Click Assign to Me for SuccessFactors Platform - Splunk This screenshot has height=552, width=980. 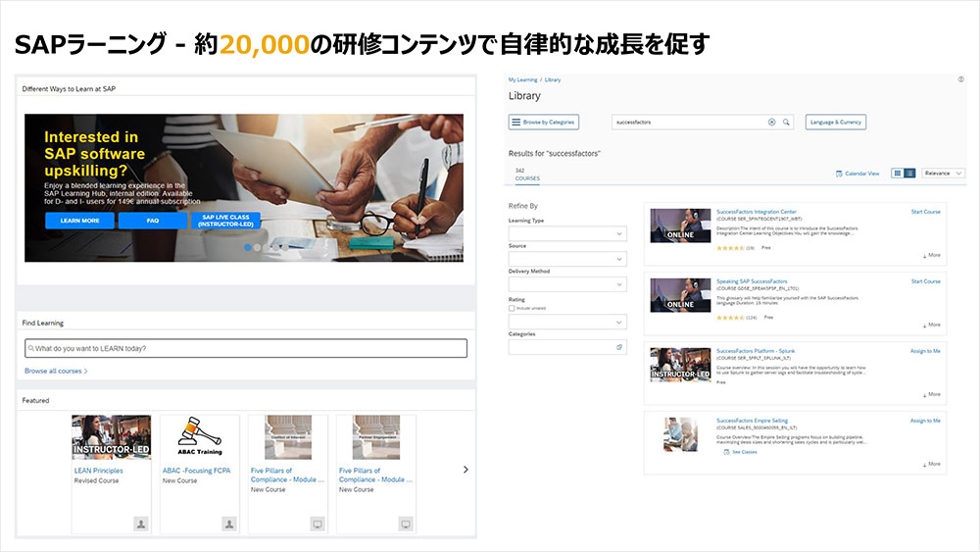(x=925, y=351)
